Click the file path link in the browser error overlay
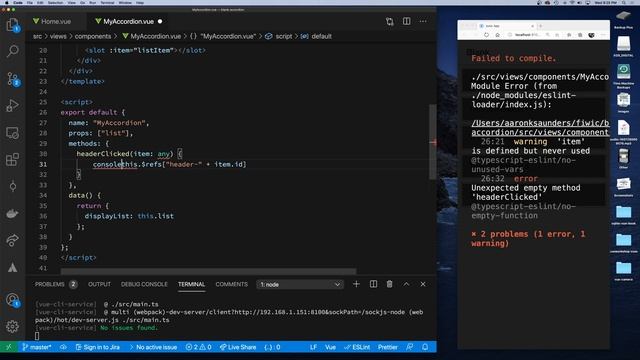Viewport: 640px width, 360px height. click(x=540, y=127)
